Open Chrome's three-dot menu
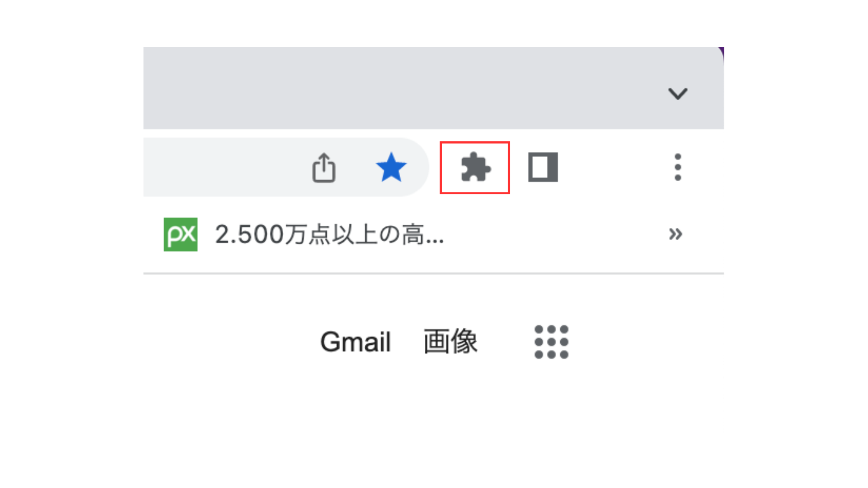Screen dimensions: 868x488 tap(677, 167)
